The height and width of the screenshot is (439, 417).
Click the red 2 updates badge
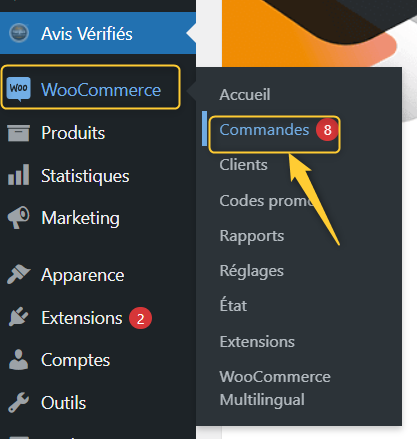141,318
